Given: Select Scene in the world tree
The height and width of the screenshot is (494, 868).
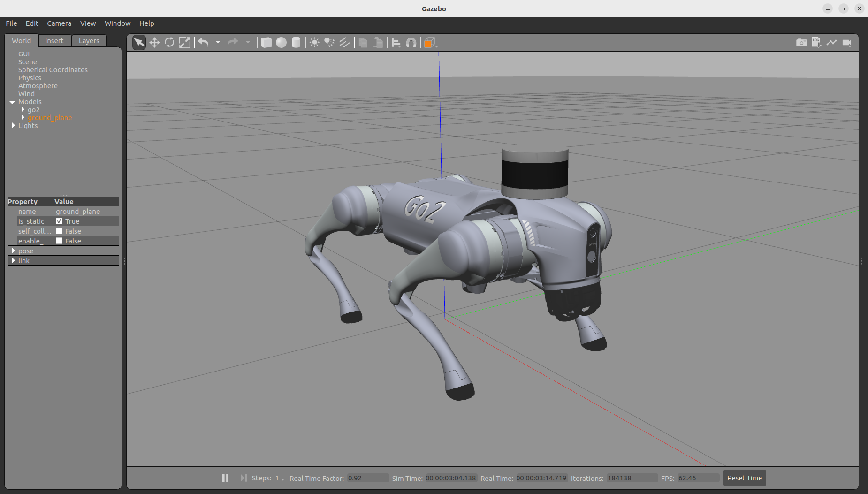Looking at the screenshot, I should pos(27,62).
